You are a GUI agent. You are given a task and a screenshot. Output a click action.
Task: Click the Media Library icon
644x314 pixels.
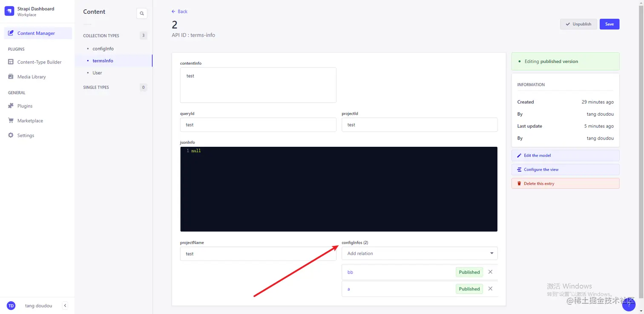coord(11,77)
